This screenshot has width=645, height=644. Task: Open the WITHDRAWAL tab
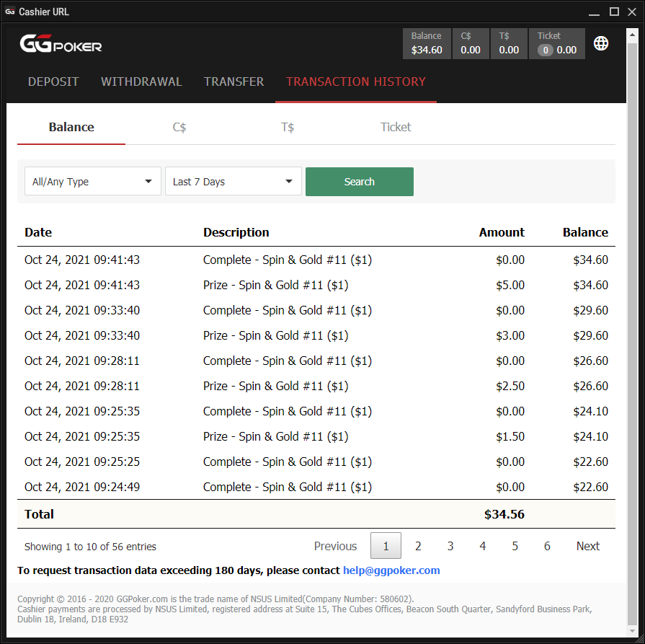(x=141, y=81)
